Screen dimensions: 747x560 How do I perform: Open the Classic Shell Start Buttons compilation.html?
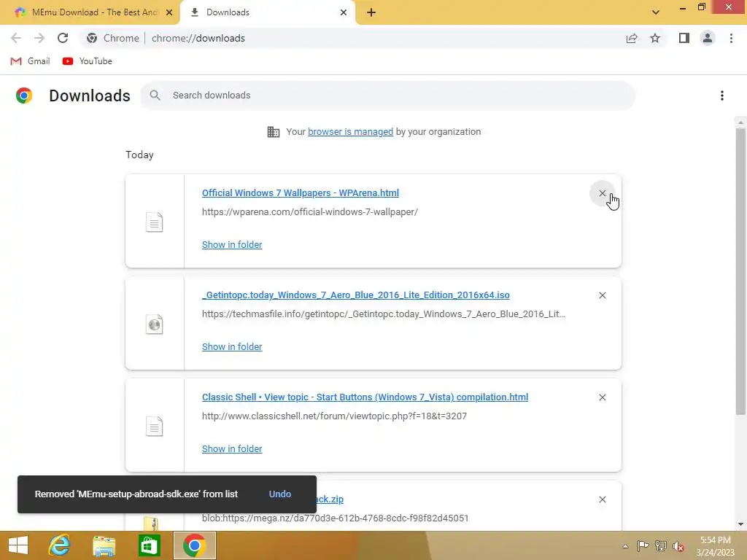point(365,397)
